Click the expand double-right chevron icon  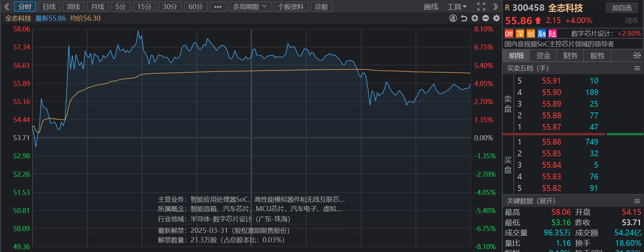coord(495,7)
